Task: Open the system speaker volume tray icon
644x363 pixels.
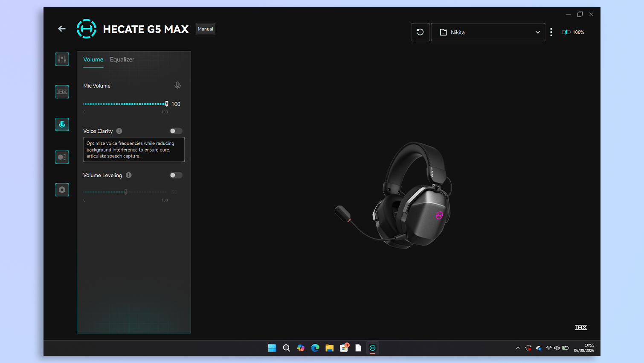Action: tap(557, 348)
